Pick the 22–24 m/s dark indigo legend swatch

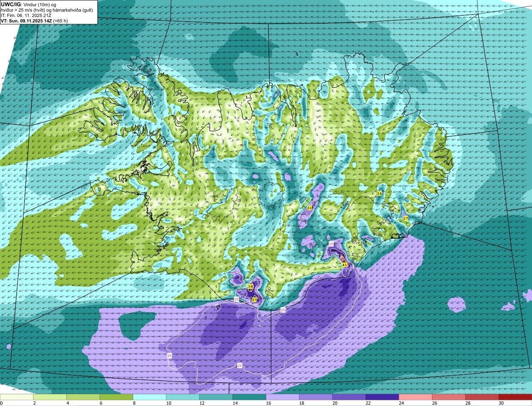[382, 397]
